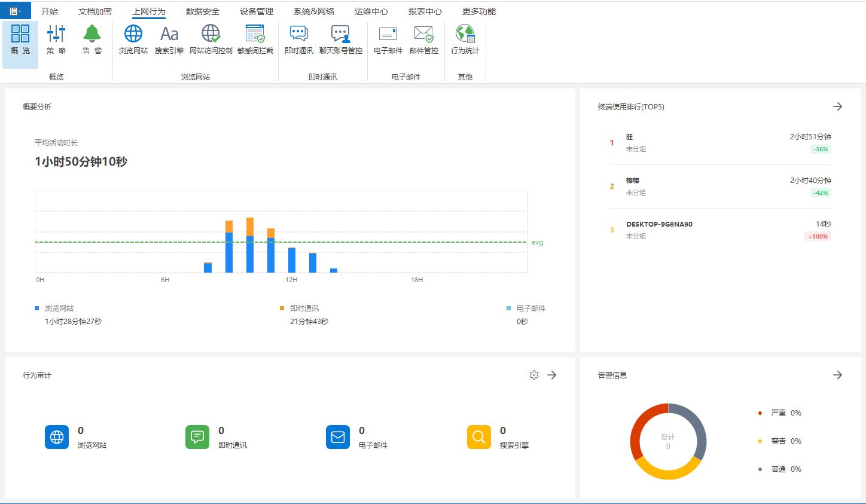This screenshot has height=504, width=866.
Task: Switch to the 数据安全 tab
Action: [203, 11]
